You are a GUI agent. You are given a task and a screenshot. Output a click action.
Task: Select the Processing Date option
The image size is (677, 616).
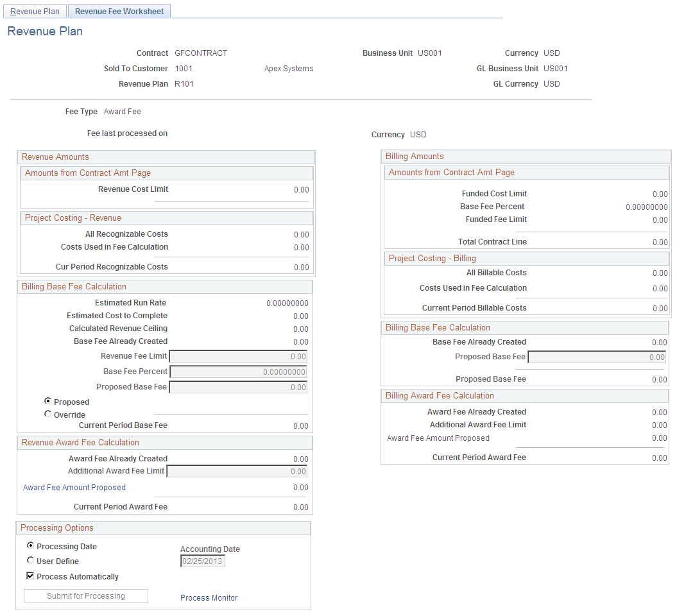pos(30,546)
